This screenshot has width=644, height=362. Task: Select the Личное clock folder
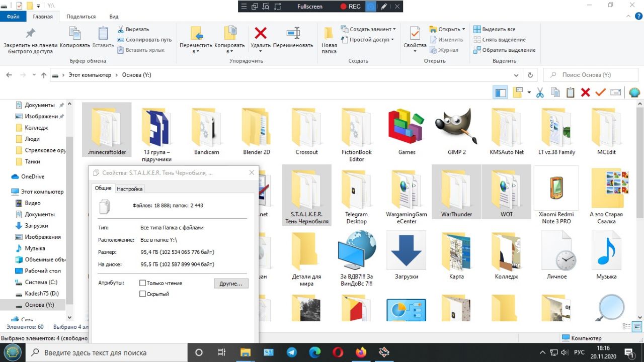pos(557,255)
